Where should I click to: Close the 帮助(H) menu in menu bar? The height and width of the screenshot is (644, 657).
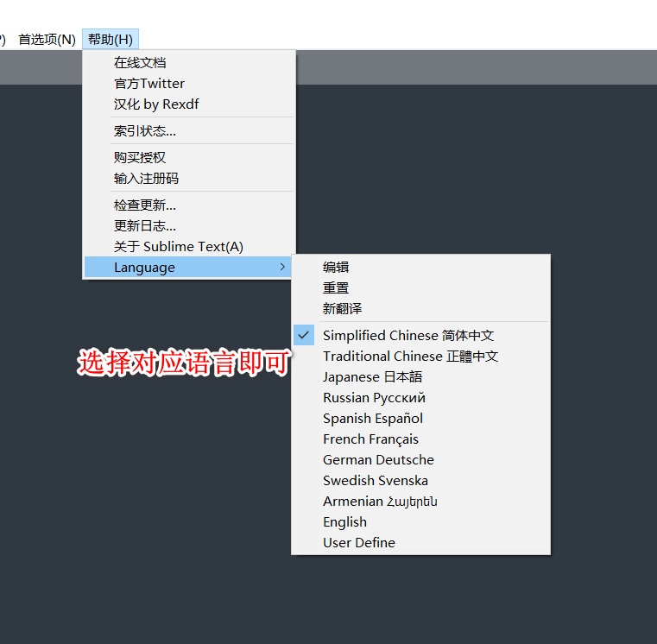[x=111, y=40]
